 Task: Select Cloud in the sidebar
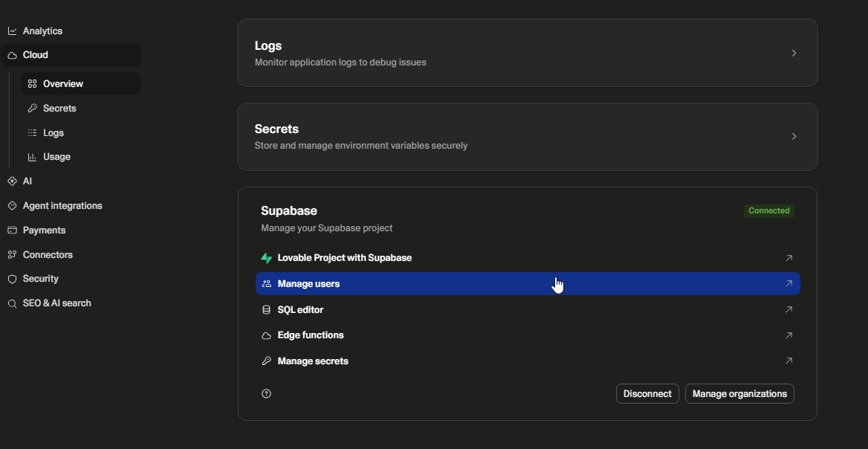pyautogui.click(x=71, y=55)
